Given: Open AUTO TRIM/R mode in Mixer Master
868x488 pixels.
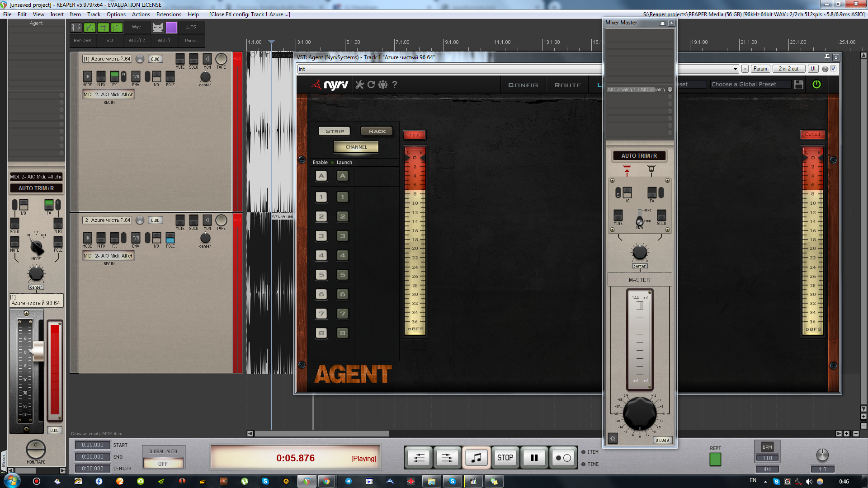Looking at the screenshot, I should click(x=639, y=155).
